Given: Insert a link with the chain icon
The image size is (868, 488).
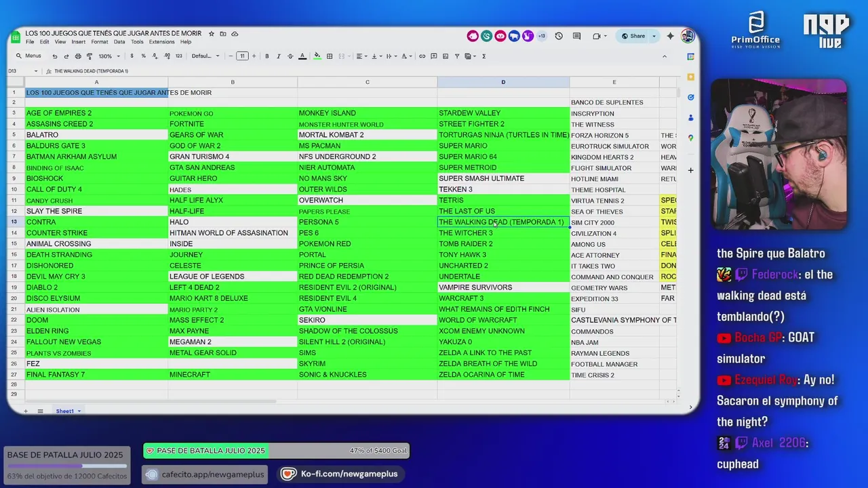Looking at the screenshot, I should [x=422, y=56].
